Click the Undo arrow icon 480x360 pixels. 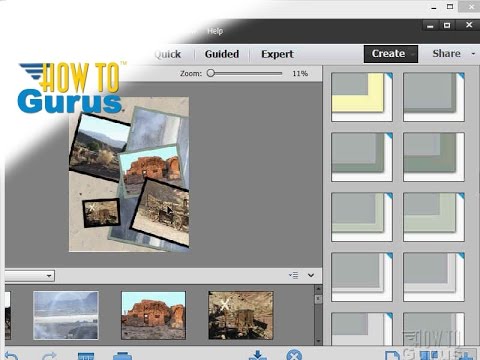11,355
